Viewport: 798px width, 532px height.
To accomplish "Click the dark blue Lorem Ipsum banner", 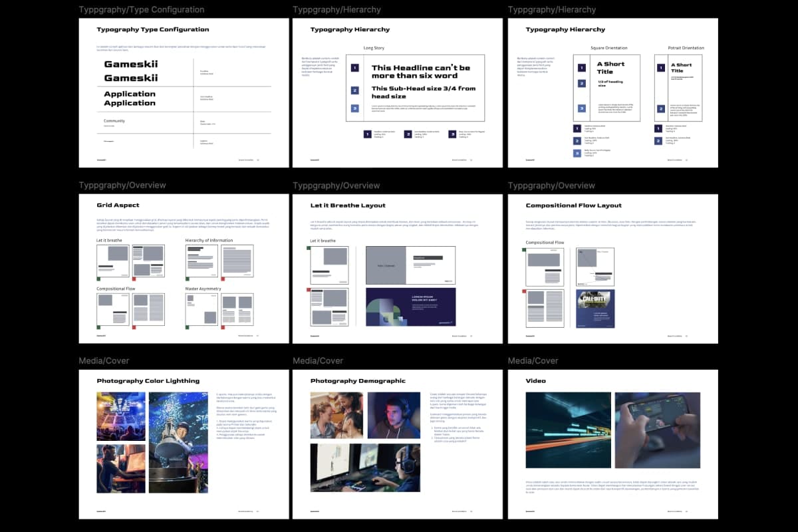I will pos(410,307).
